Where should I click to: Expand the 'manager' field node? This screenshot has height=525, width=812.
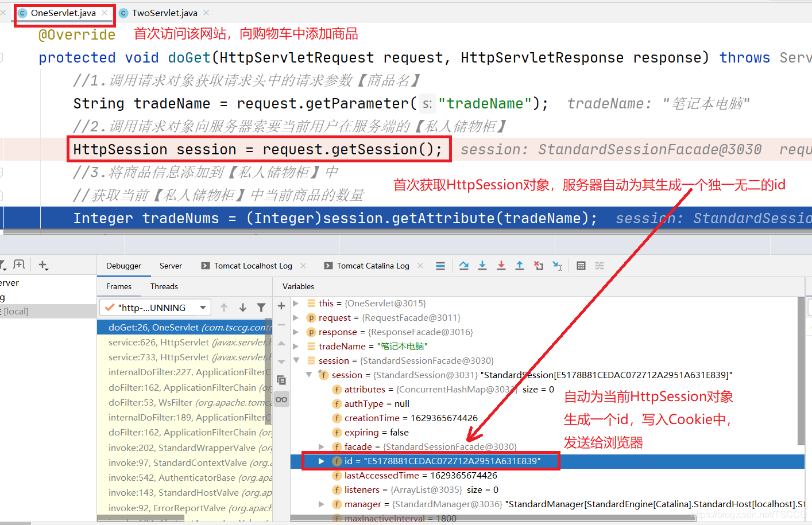pos(322,504)
